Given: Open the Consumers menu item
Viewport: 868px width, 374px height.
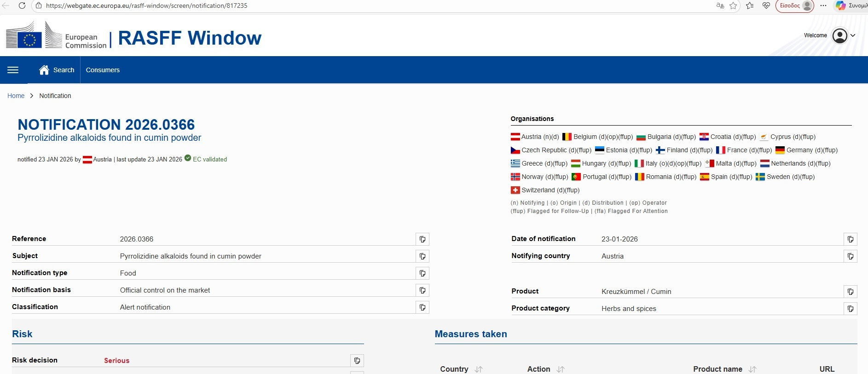Looking at the screenshot, I should [103, 70].
